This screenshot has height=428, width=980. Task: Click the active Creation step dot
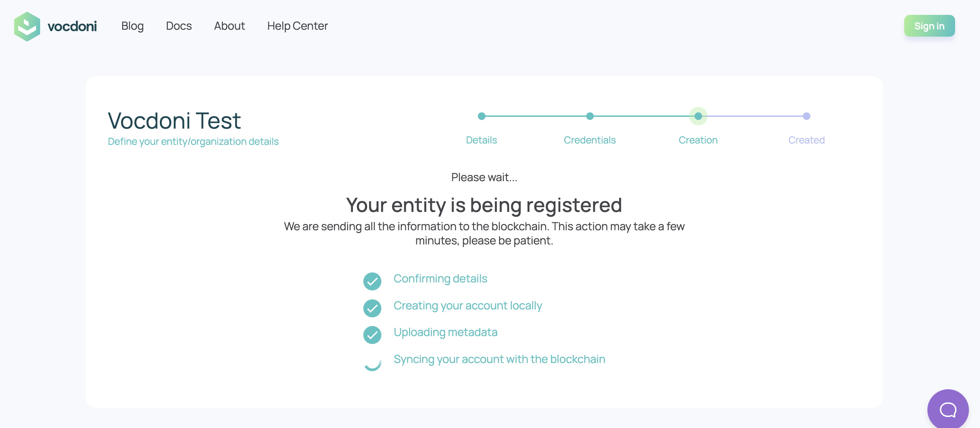click(x=698, y=116)
